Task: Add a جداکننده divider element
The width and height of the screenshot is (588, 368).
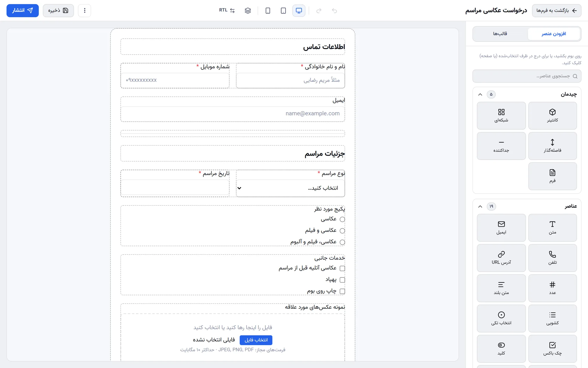Action: [x=501, y=146]
